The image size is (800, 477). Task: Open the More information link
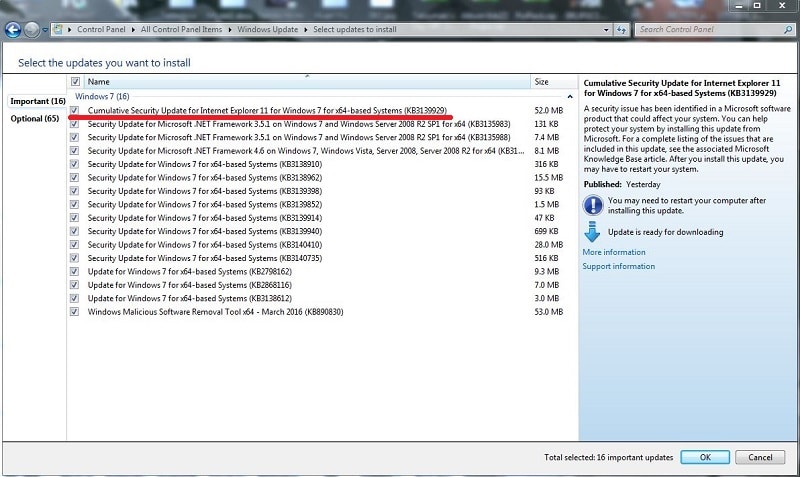(x=614, y=252)
